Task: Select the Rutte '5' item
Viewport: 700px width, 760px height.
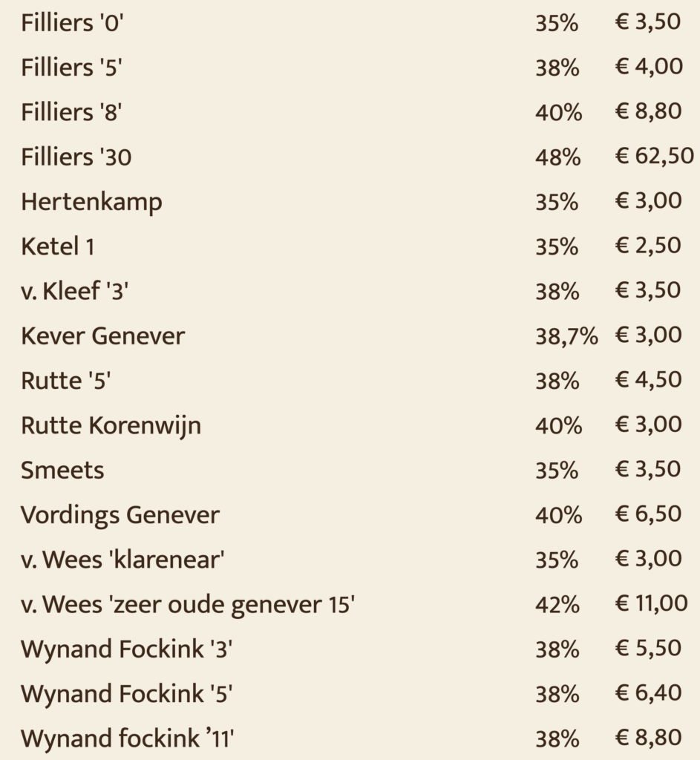Action: pyautogui.click(x=66, y=381)
